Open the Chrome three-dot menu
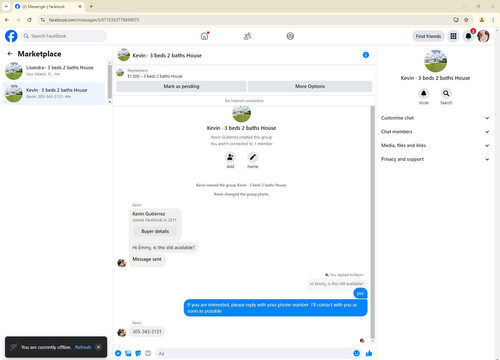The height and width of the screenshot is (360, 500). click(x=493, y=20)
